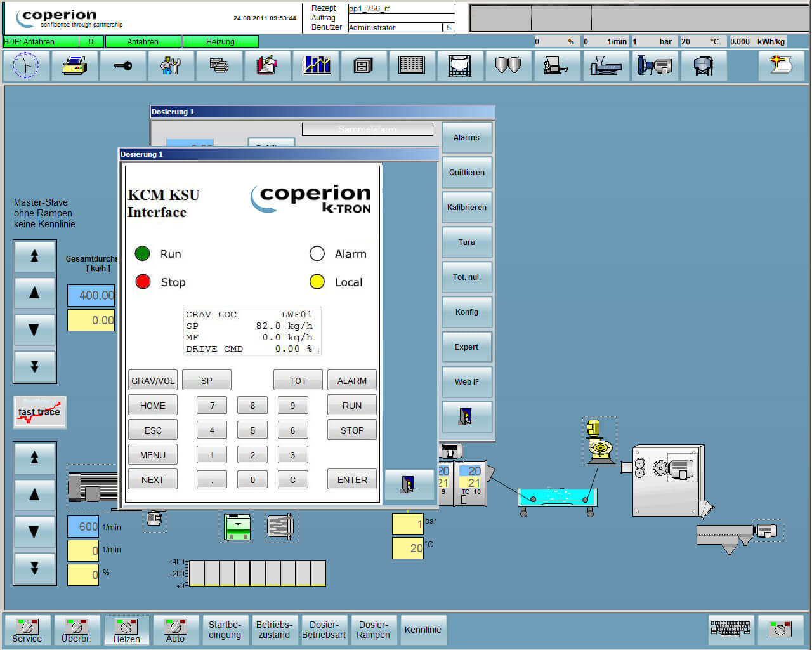This screenshot has height=650, width=812.
Task: Click the green Run indicator
Action: pos(142,254)
